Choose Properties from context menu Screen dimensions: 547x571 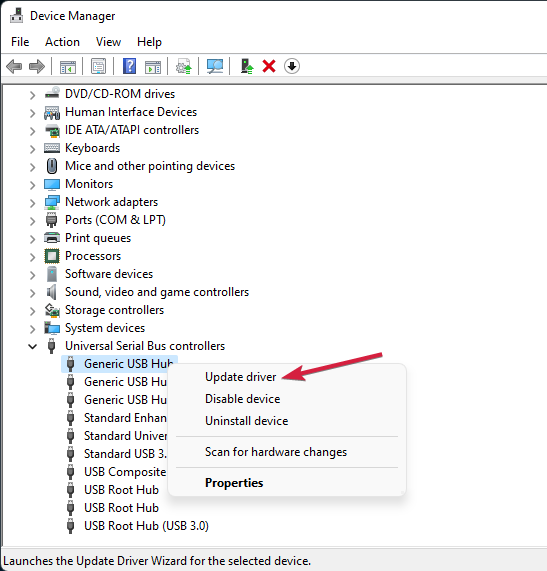click(x=234, y=483)
